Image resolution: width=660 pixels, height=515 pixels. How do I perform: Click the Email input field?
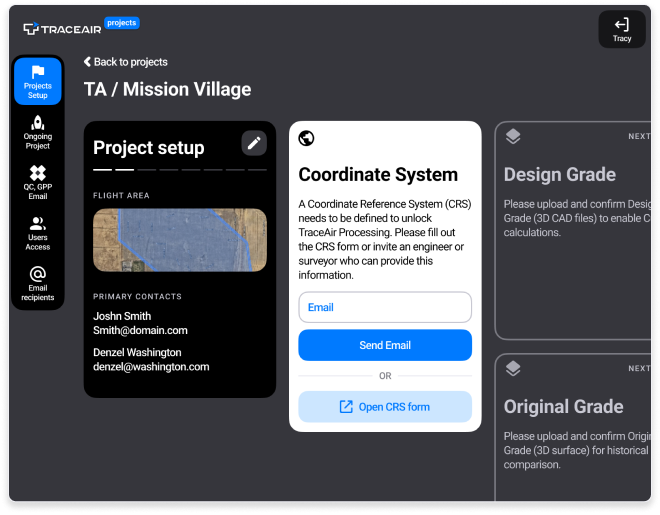[x=385, y=307]
